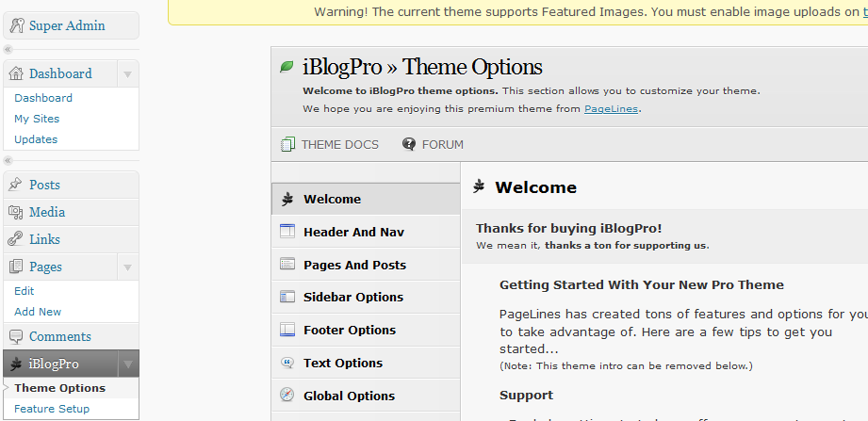This screenshot has width=868, height=421.
Task: Open the My Sites link
Action: pyautogui.click(x=37, y=119)
